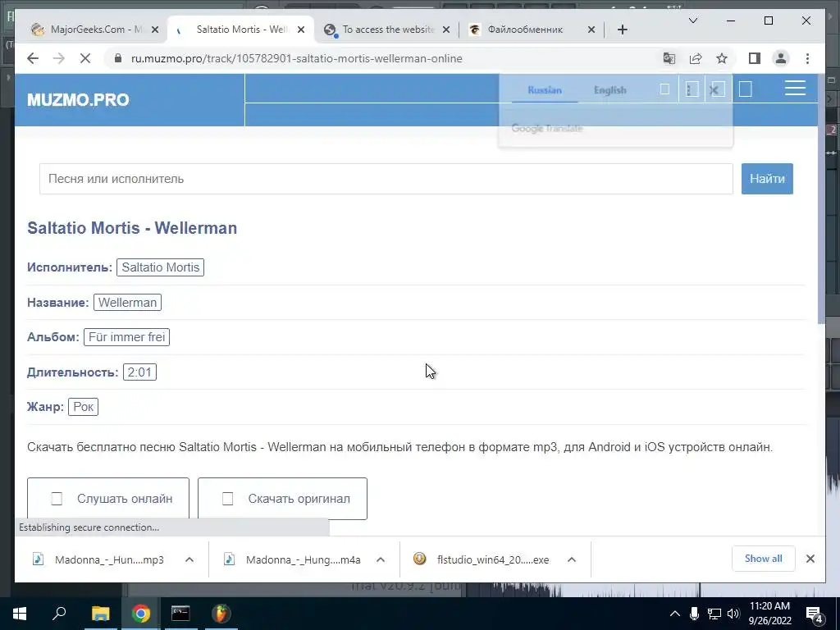Close the Файлообменник tab
The image size is (840, 630).
[x=591, y=30]
